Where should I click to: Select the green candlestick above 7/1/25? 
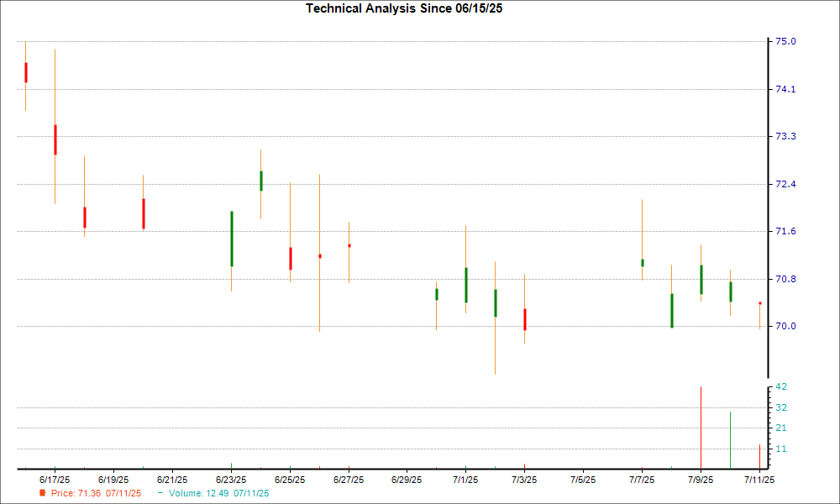pyautogui.click(x=466, y=285)
